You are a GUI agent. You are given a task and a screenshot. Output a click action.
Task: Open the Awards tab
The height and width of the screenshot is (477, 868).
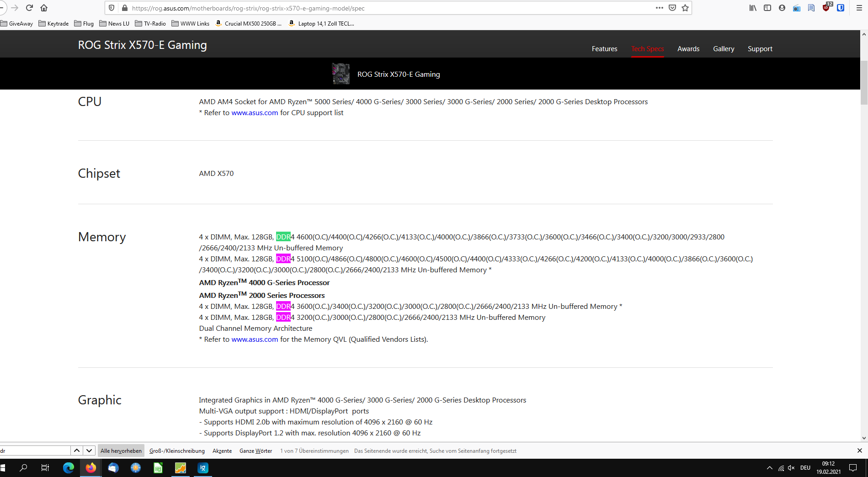688,49
